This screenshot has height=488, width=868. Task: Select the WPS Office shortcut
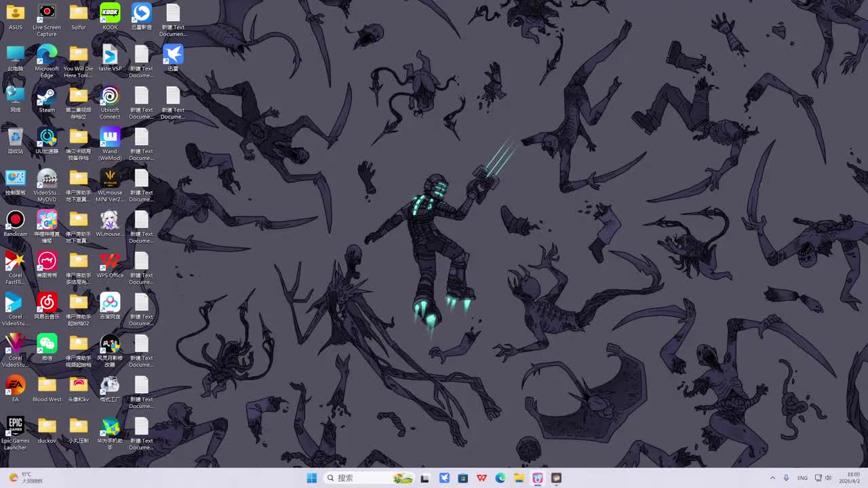tap(110, 265)
